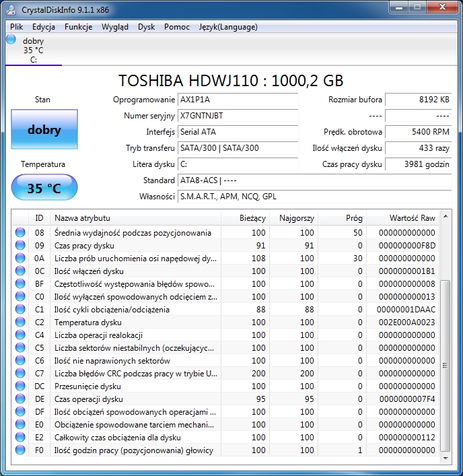Select row 'Temperatura dysku'
The height and width of the screenshot is (476, 463).
pos(225,322)
